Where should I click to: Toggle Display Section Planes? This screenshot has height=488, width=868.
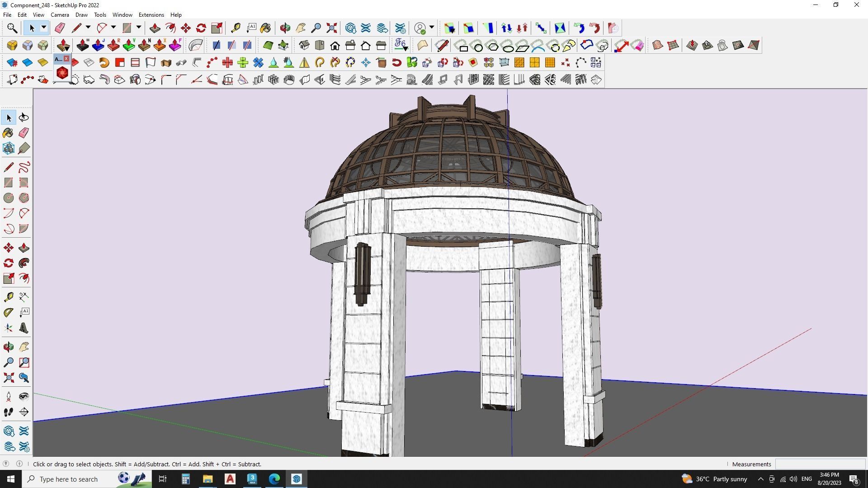point(217,45)
